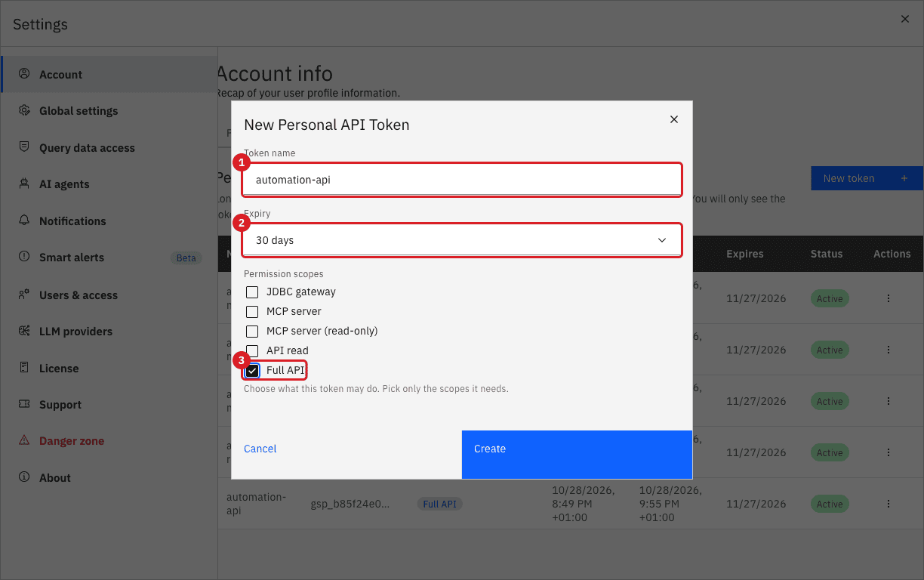Enable the API read scope checkbox
Image resolution: width=924 pixels, height=580 pixels.
coord(252,350)
